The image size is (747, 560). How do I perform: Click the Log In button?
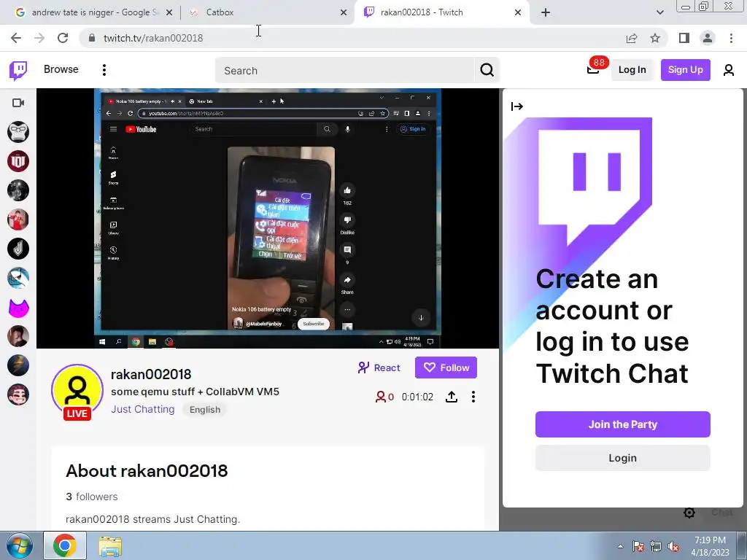click(x=632, y=70)
